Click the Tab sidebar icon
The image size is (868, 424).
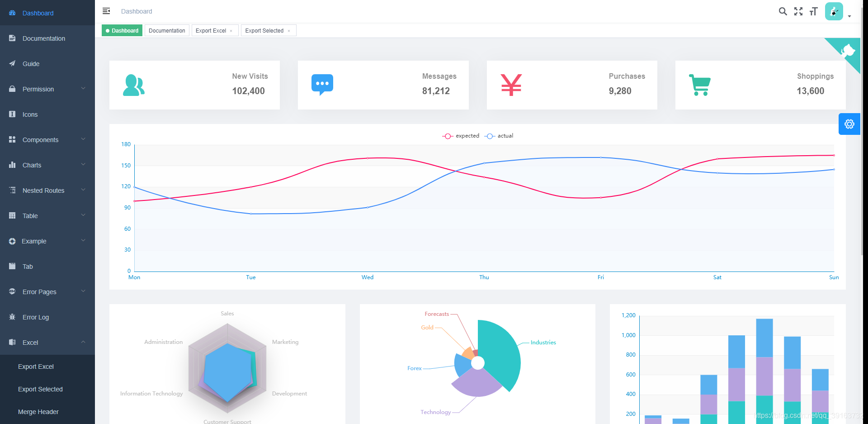[12, 267]
